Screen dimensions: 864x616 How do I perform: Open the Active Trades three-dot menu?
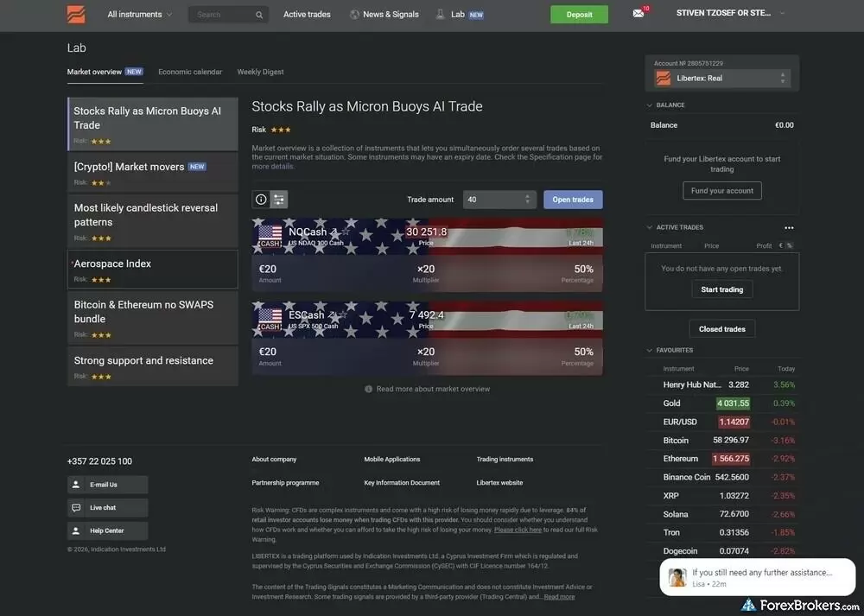click(789, 227)
